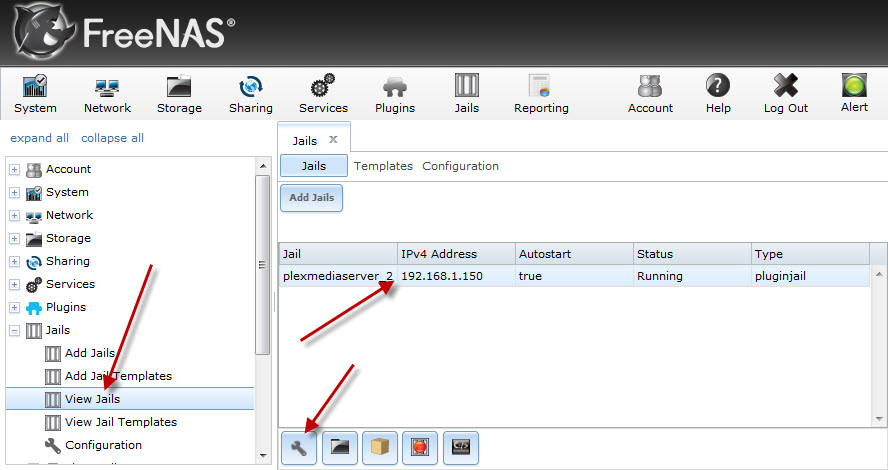Open the Account toolbar icon
Image resolution: width=888 pixels, height=470 pixels.
pos(650,94)
